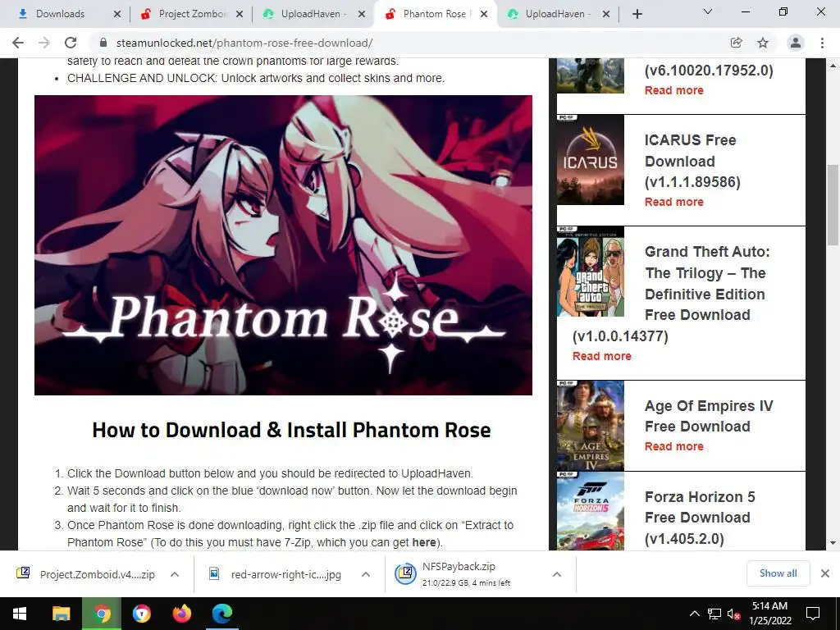Close the Project Zomboid tab

[x=240, y=15]
